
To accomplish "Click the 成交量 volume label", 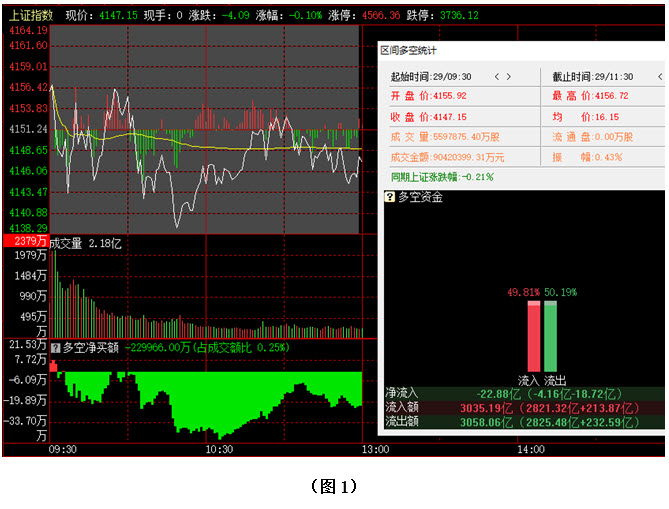I will [x=68, y=242].
